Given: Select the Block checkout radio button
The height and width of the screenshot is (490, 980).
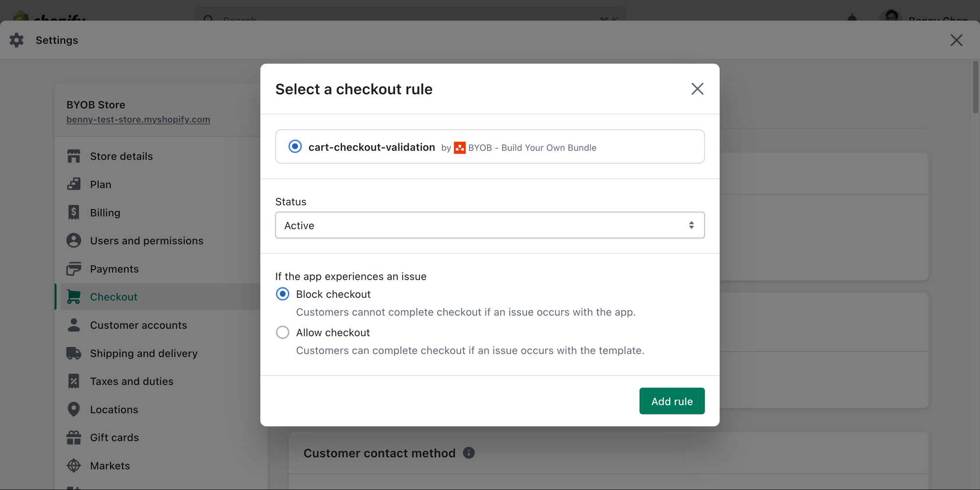Looking at the screenshot, I should (283, 294).
